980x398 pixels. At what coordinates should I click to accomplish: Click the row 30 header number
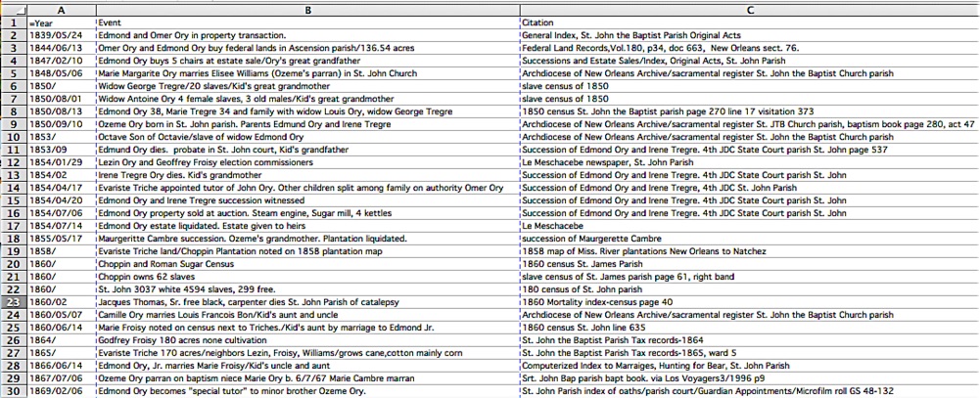(x=14, y=391)
